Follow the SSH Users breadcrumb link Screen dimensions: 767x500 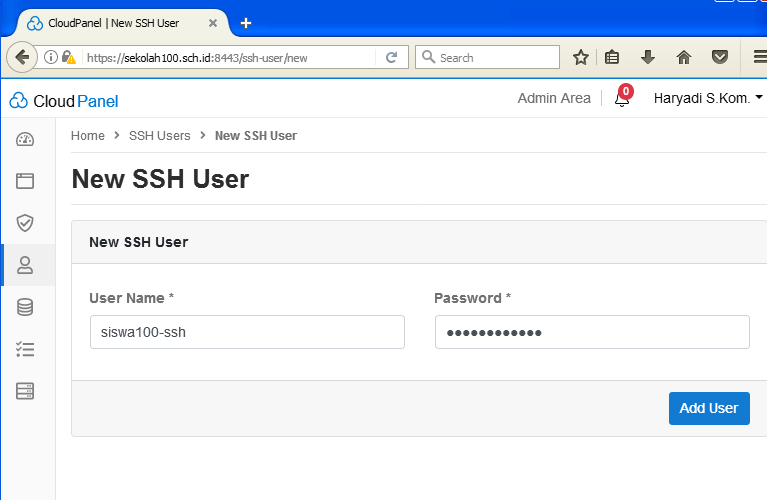pos(159,135)
